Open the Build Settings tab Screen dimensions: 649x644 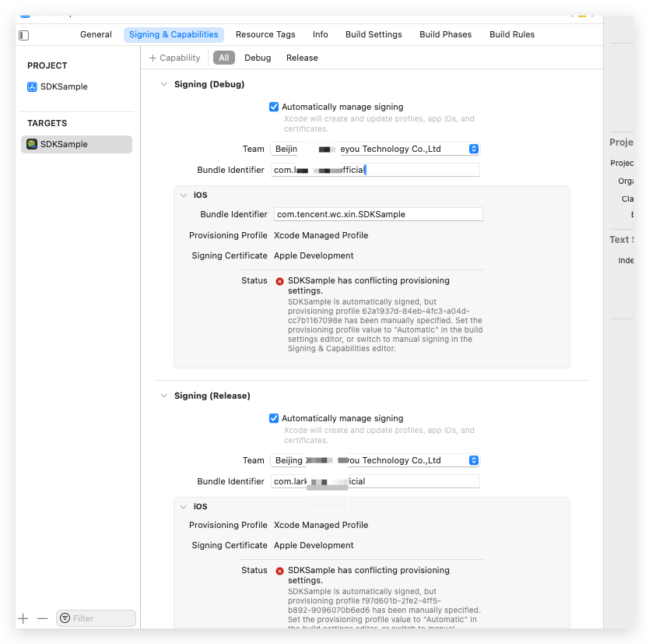tap(374, 34)
